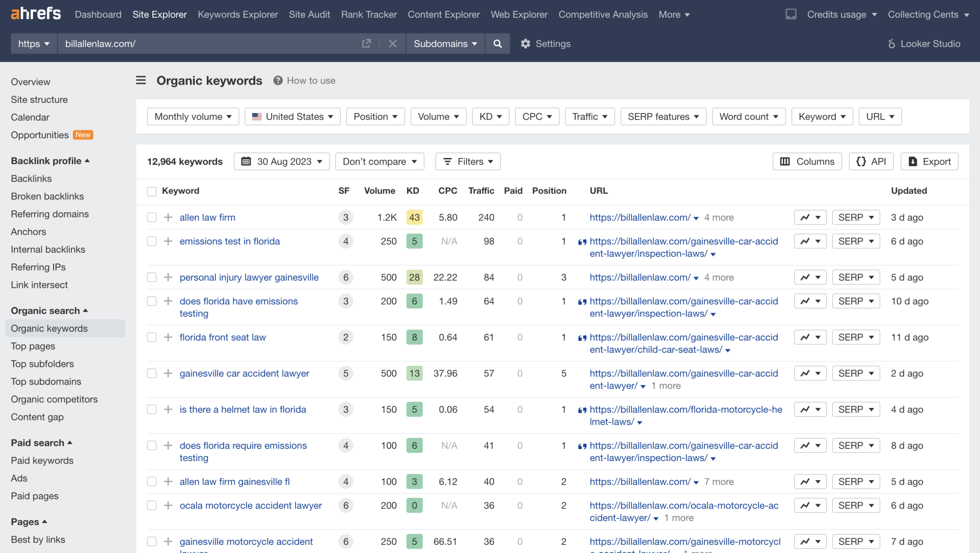Click the monitor icon near Credits usage
Image resolution: width=980 pixels, height=553 pixels.
click(x=791, y=14)
